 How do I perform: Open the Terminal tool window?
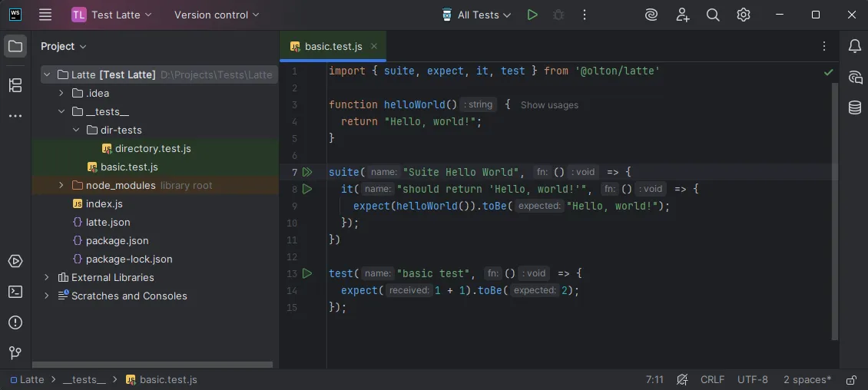tap(15, 292)
